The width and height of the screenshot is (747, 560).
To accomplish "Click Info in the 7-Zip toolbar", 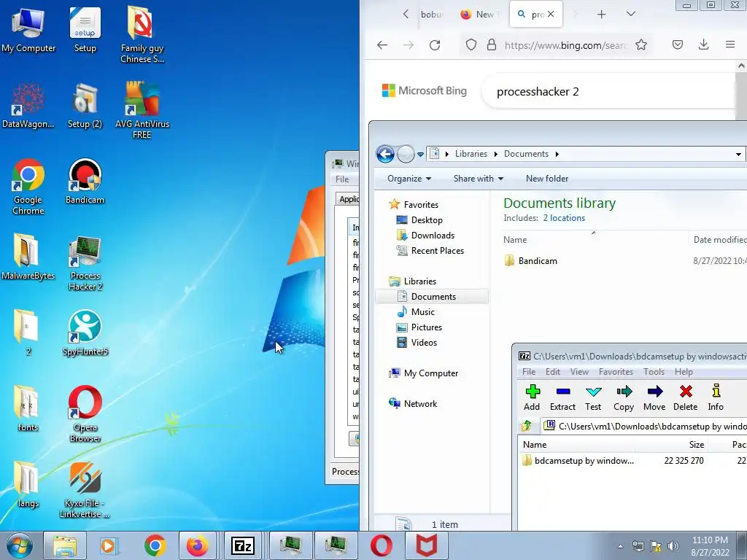I will [715, 397].
